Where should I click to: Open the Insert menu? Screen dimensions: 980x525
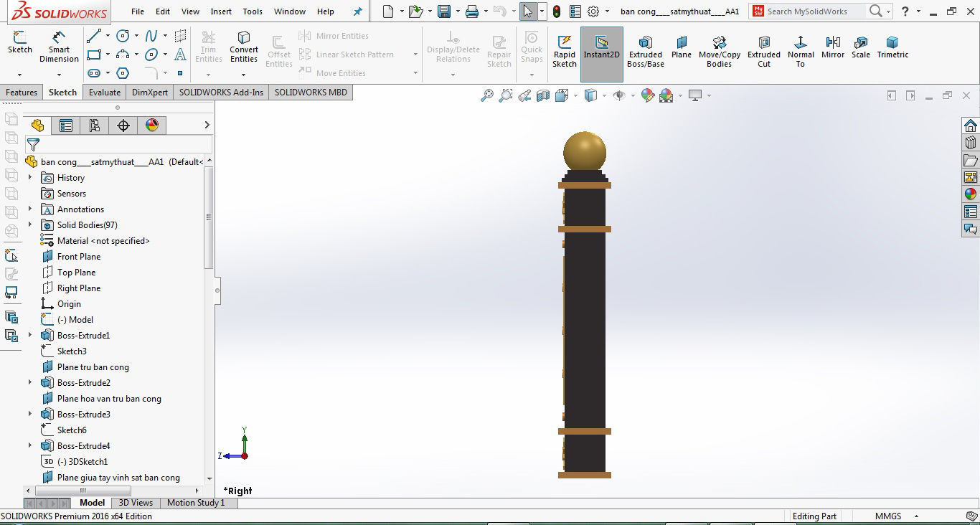point(221,11)
